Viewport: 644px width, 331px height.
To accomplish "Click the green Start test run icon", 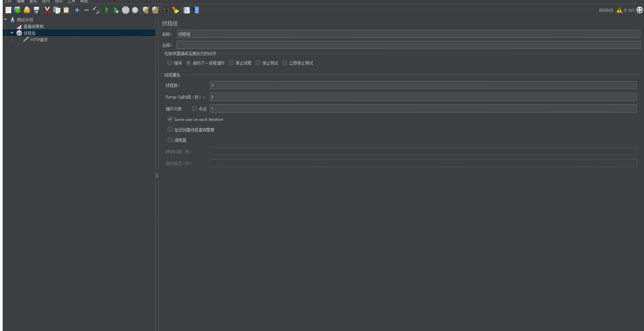I will [107, 10].
